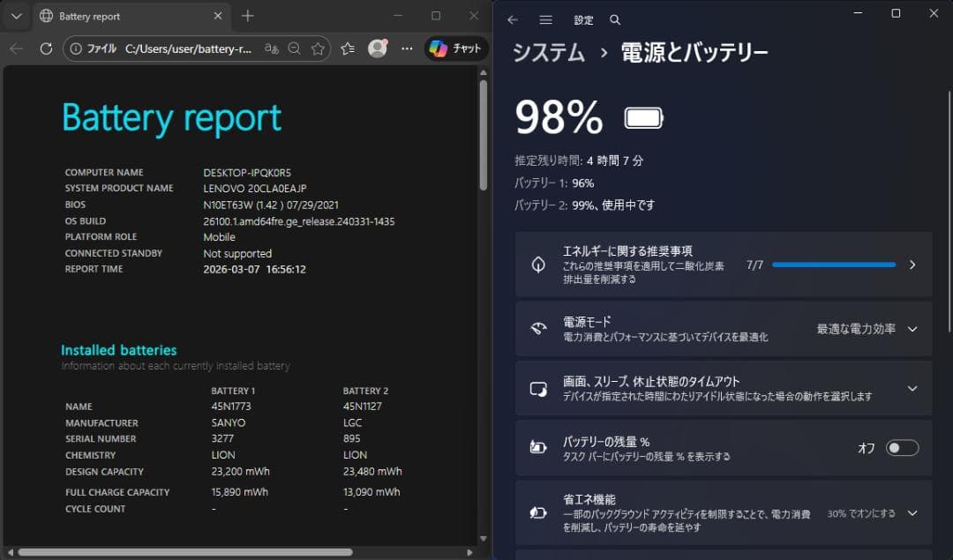Click the screen and sleep timeout icon
The width and height of the screenshot is (953, 560).
click(x=538, y=389)
